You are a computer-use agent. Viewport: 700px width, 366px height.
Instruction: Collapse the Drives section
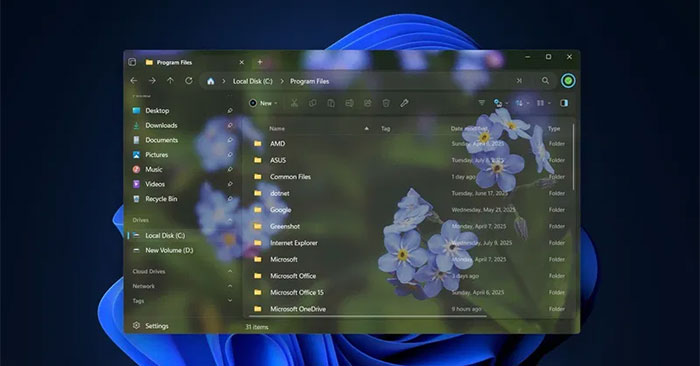pos(230,220)
